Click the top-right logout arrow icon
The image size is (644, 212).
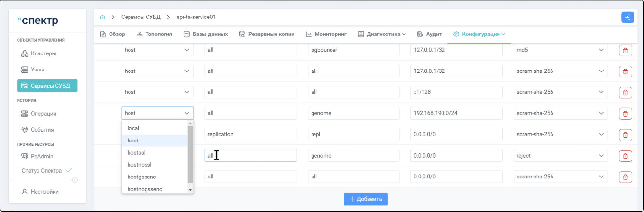(627, 17)
